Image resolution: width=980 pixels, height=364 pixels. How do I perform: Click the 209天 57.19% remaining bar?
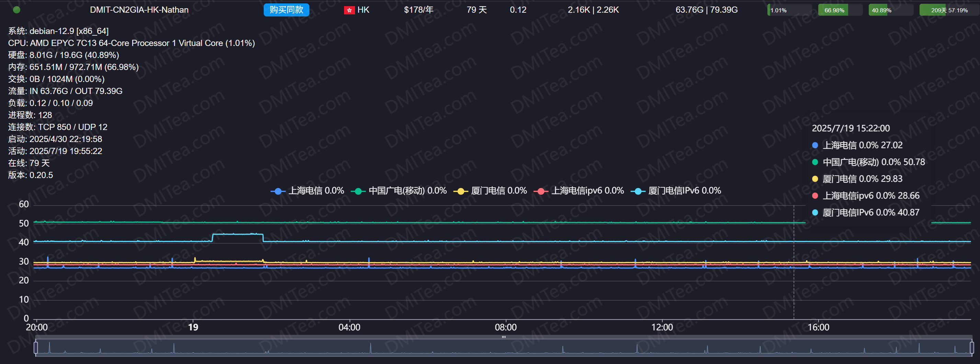[949, 10]
